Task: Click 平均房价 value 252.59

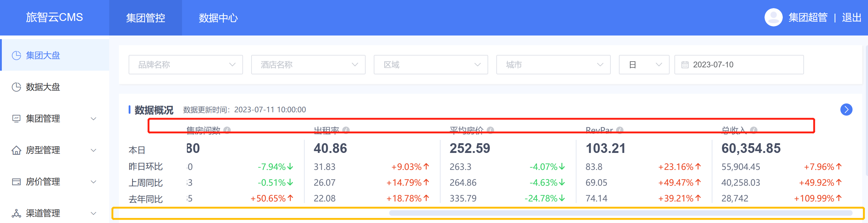Action: tap(470, 148)
